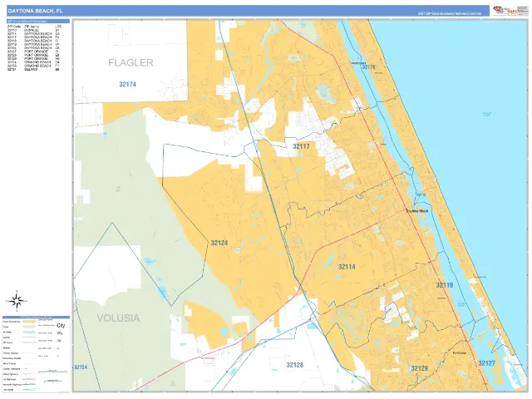Click the largest City sample in legend

[x=61, y=326]
